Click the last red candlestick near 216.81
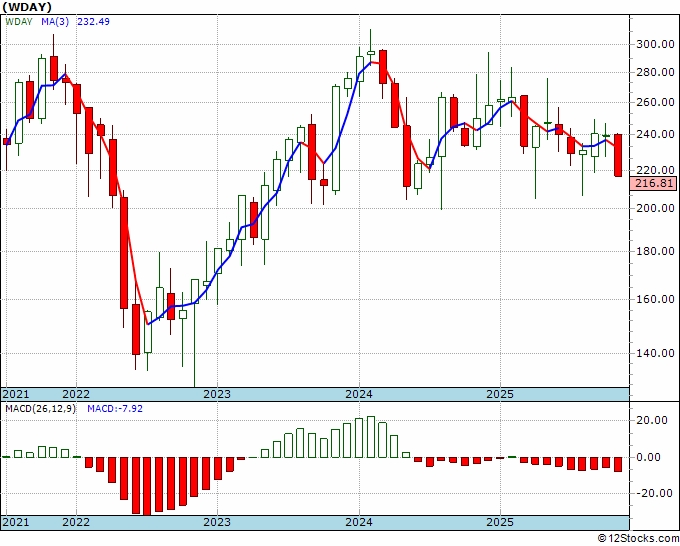The image size is (680, 546). click(618, 155)
